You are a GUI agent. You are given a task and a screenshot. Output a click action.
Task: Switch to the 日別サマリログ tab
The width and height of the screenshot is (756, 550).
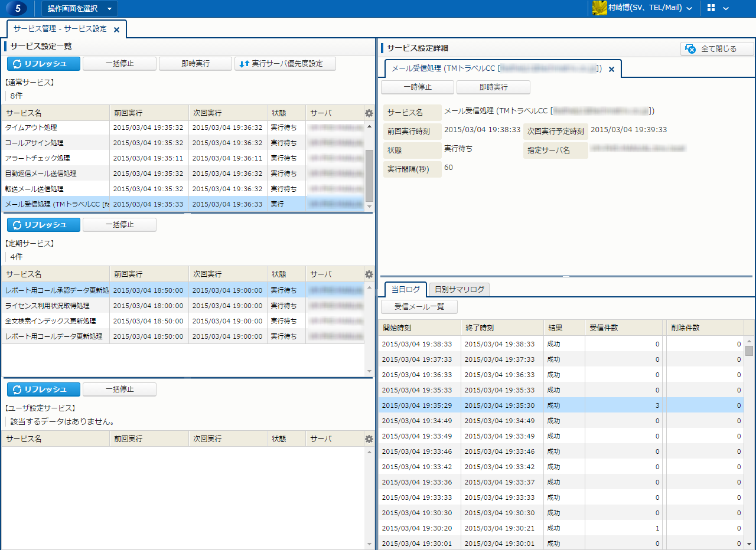coord(460,289)
